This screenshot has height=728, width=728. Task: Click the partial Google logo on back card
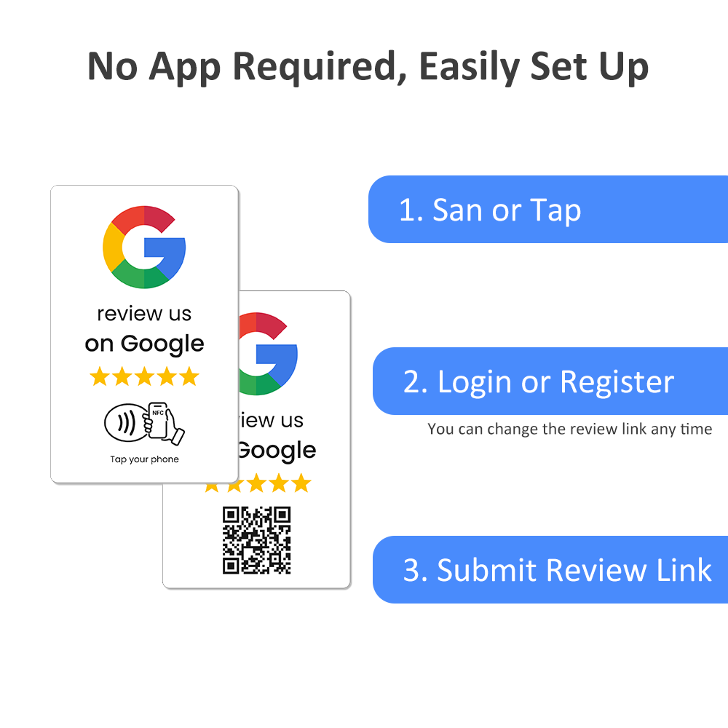[268, 354]
